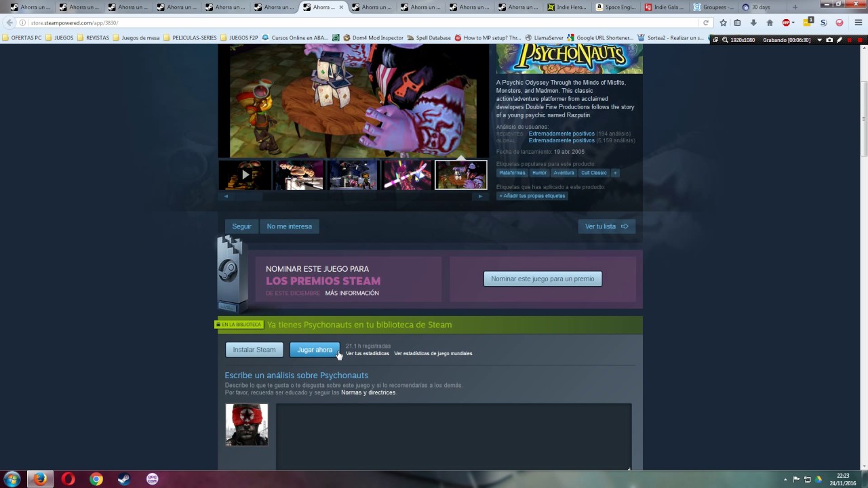This screenshot has height=488, width=868.
Task: Click the user avatar beside review box
Action: pyautogui.click(x=247, y=425)
